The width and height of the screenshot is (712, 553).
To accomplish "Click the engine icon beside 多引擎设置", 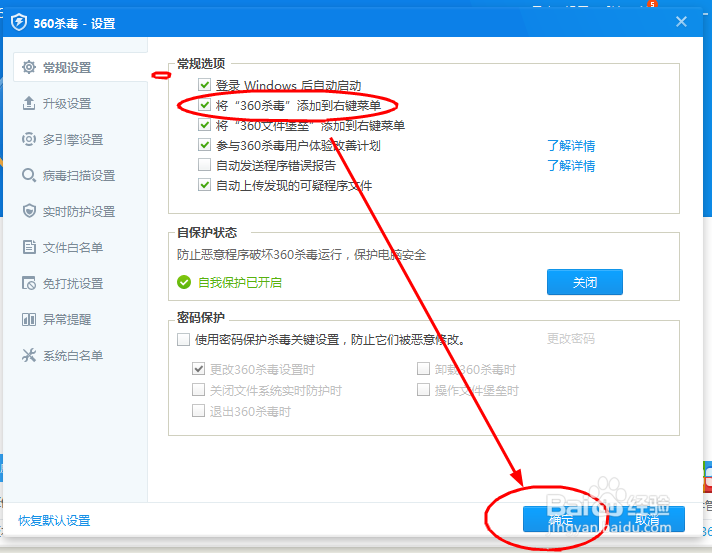I will [x=29, y=139].
